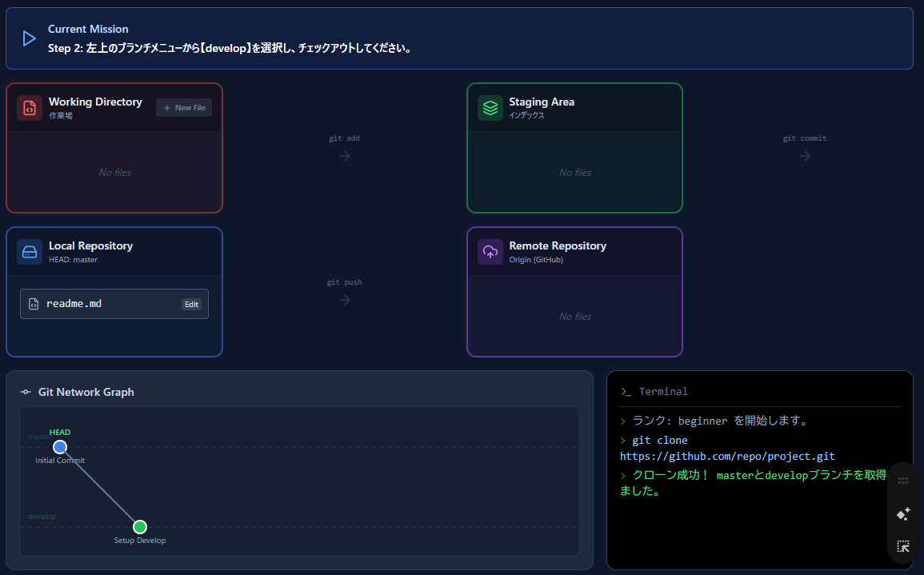Click the Local Repository drive icon
Screen dimensions: 924x575
click(x=30, y=252)
